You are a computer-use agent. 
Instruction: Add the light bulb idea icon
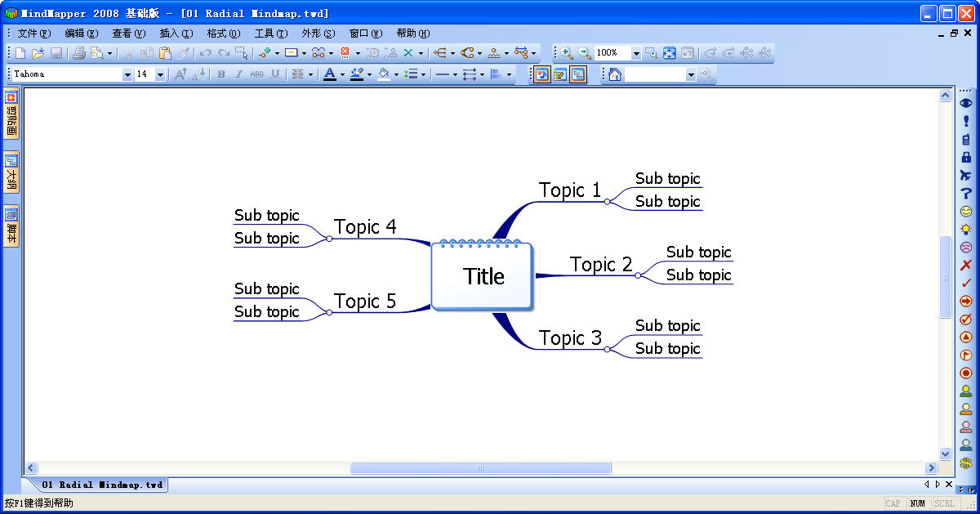(966, 230)
